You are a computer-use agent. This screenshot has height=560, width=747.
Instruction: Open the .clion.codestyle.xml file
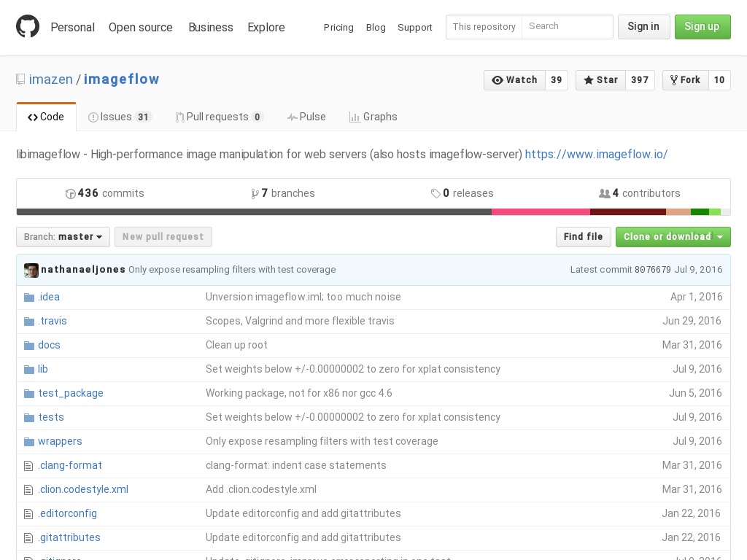click(83, 489)
